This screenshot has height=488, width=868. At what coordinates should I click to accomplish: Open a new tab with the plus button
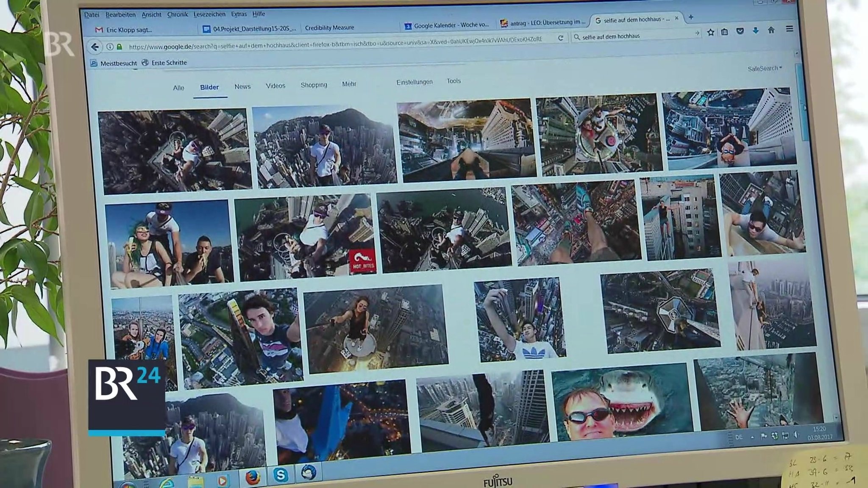[691, 17]
